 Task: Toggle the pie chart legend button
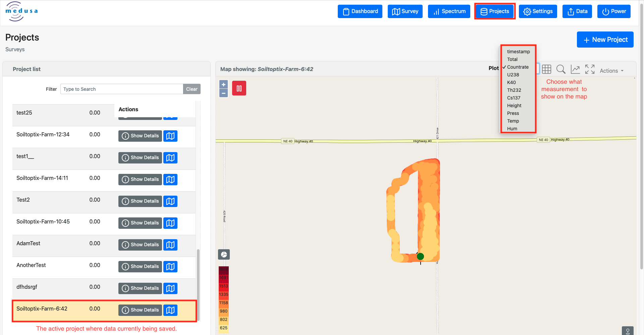pyautogui.click(x=224, y=255)
